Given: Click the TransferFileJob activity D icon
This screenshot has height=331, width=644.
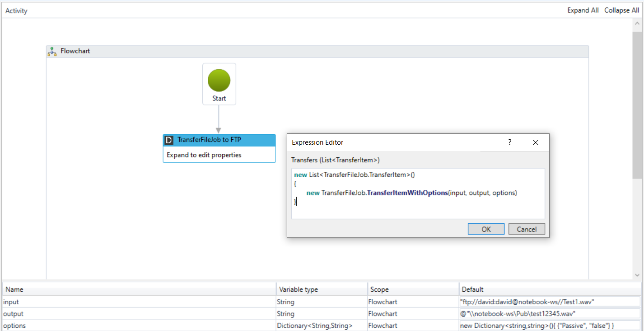Looking at the screenshot, I should click(169, 140).
